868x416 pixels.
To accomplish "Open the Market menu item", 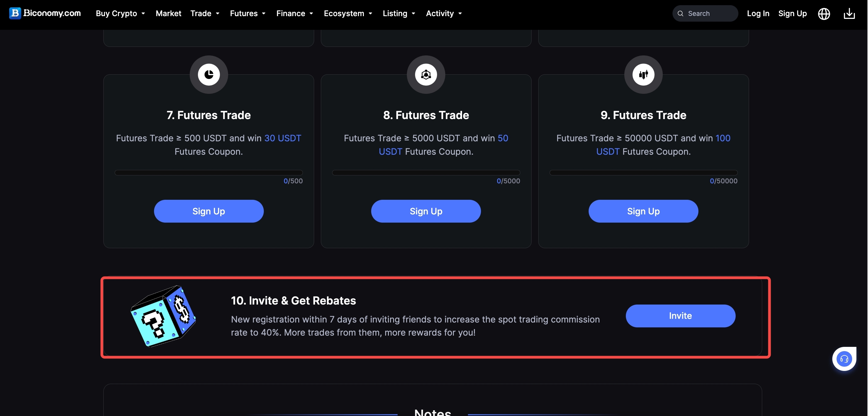I will click(168, 13).
